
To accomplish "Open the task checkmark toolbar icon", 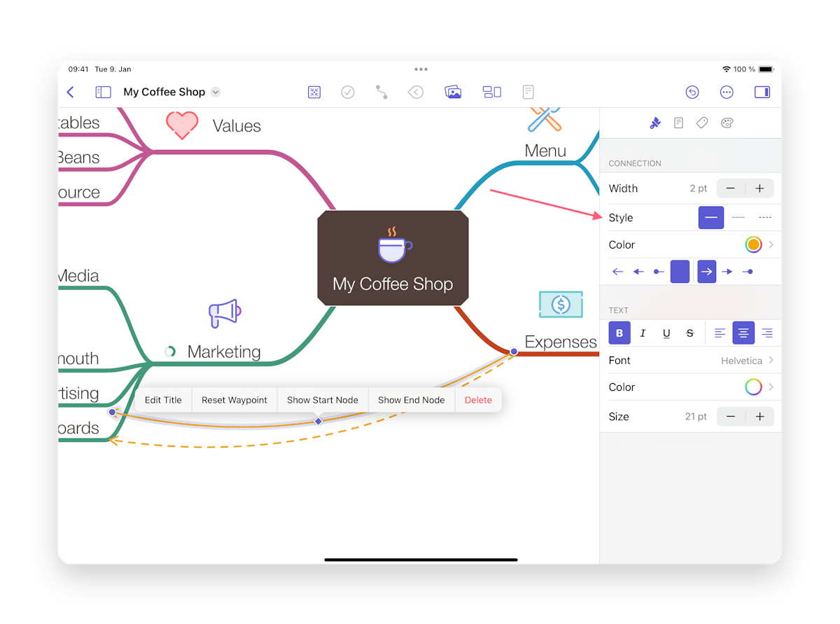I will click(x=347, y=92).
